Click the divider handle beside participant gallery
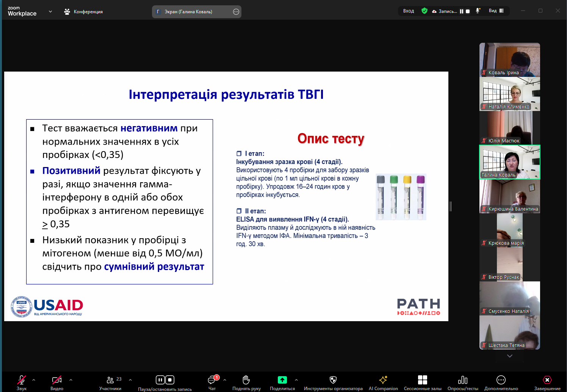This screenshot has height=392, width=567. pos(450,206)
